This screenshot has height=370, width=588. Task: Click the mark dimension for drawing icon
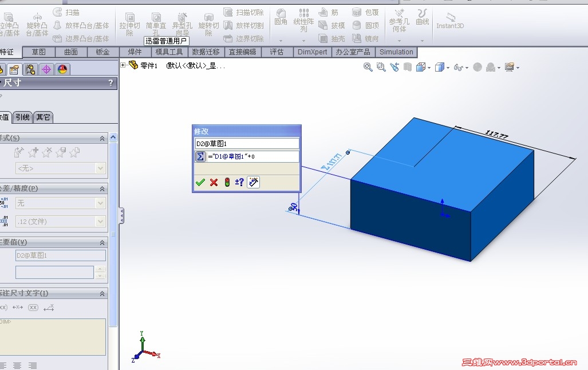coord(254,182)
